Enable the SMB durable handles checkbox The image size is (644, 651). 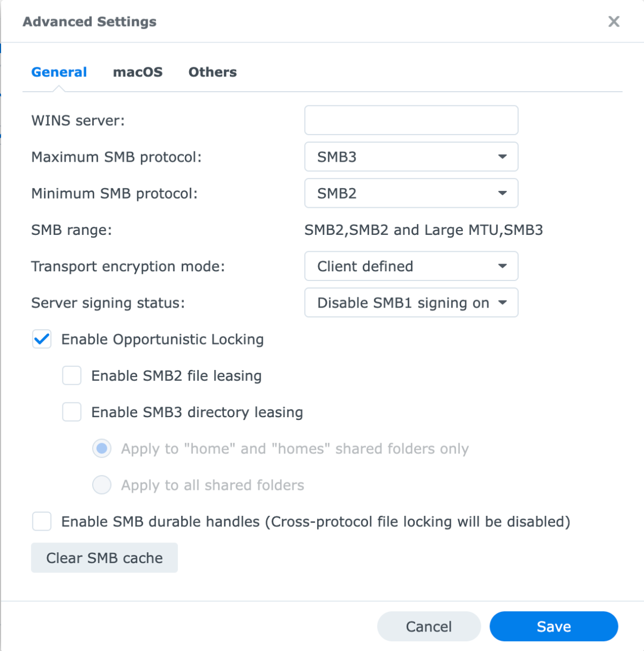click(42, 522)
